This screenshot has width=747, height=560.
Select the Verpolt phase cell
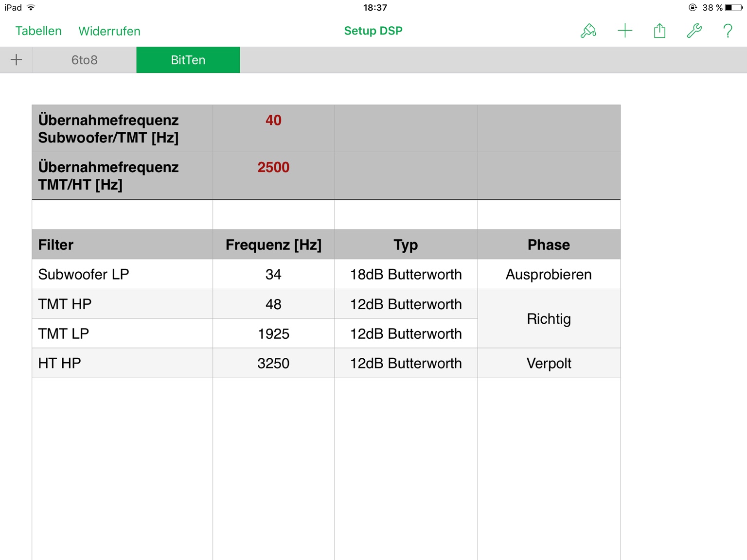click(x=549, y=363)
